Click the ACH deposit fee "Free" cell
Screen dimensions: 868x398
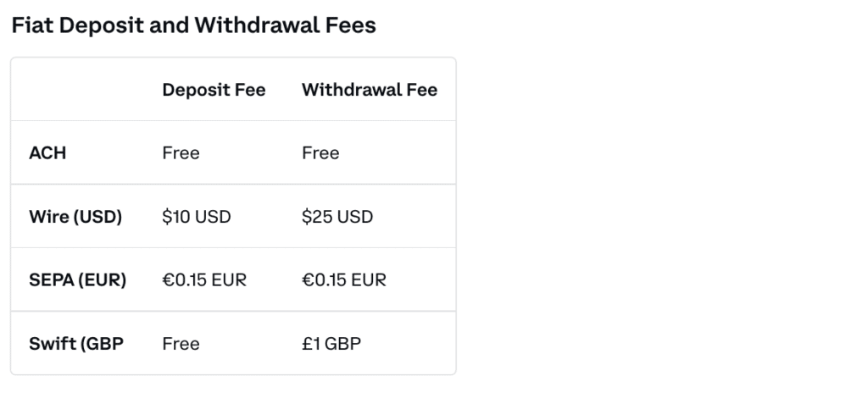181,153
